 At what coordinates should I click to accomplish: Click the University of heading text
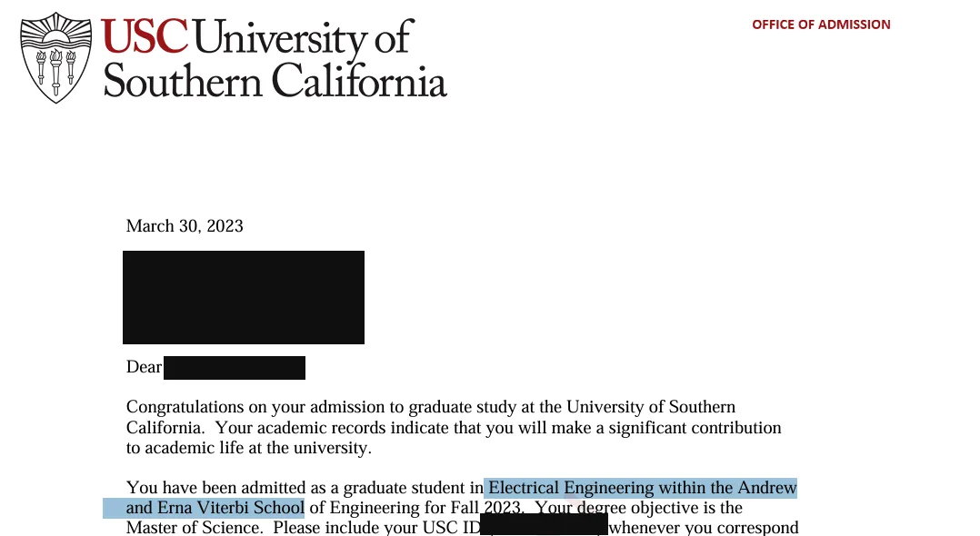303,37
